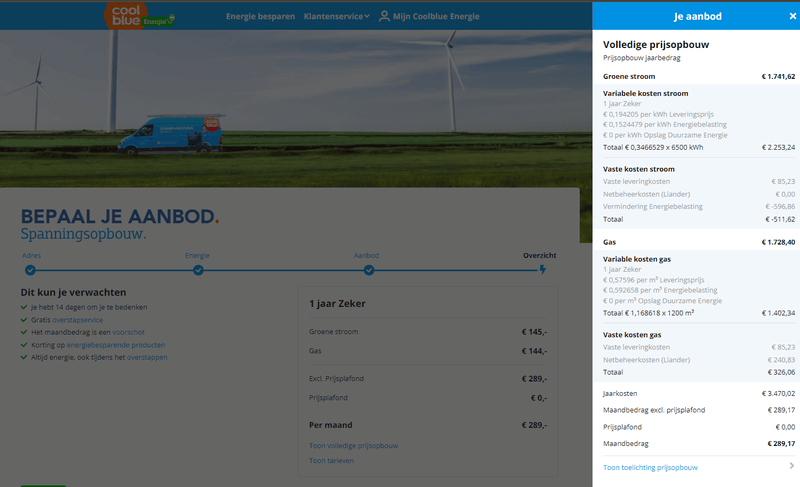Viewport: 800px width, 487px height.
Task: Select the Aanbod step checkmark
Action: click(369, 270)
